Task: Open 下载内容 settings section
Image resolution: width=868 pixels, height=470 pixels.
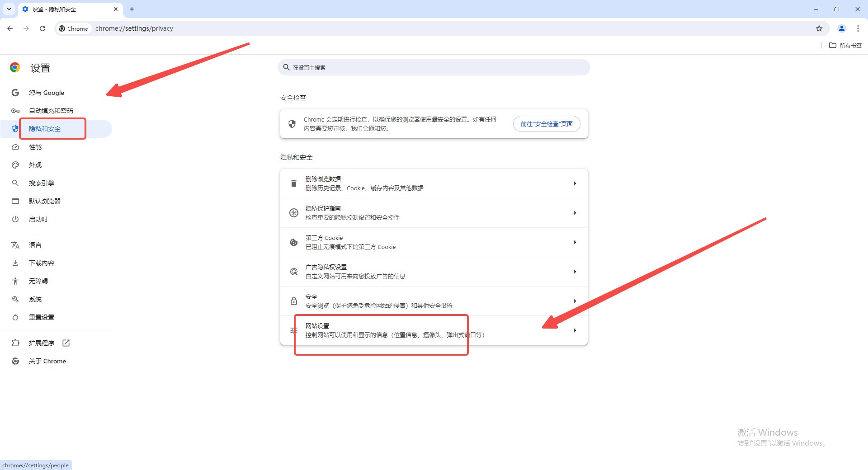Action: click(x=56, y=263)
